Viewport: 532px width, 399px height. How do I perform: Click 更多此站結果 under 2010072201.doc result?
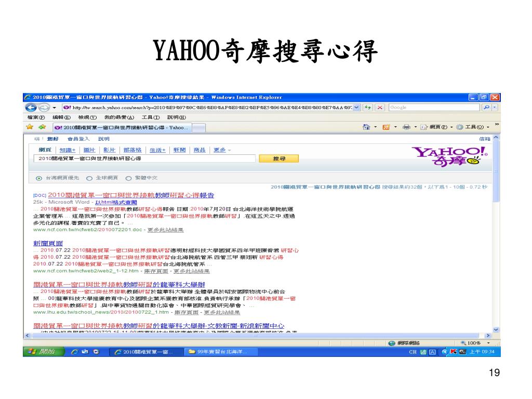[166, 230]
